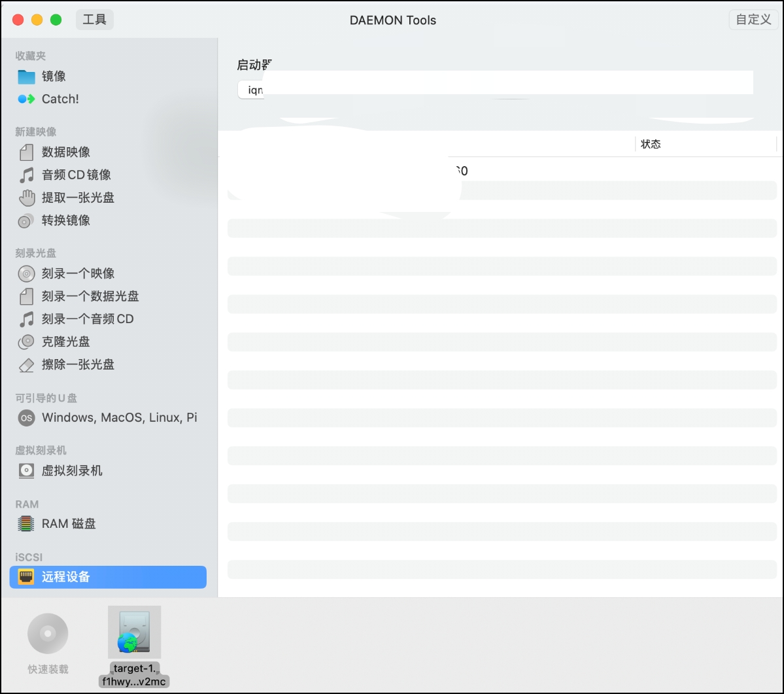Click the Catch! icon in the sidebar
The width and height of the screenshot is (784, 694).
(26, 99)
